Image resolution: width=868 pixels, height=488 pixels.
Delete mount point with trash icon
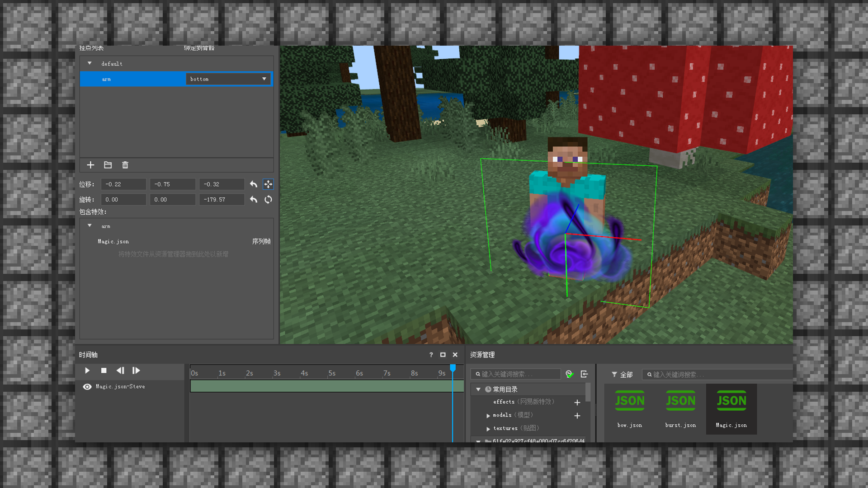(x=125, y=165)
